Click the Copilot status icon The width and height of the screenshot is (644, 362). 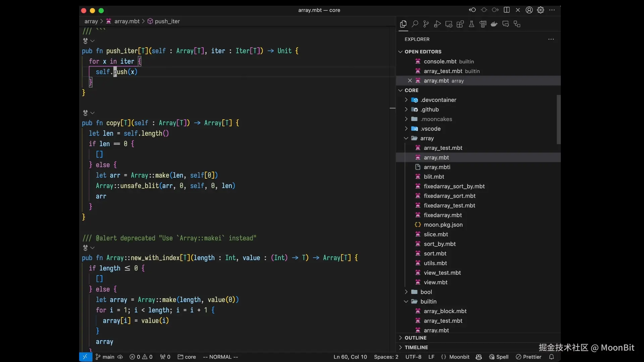pyautogui.click(x=479, y=357)
